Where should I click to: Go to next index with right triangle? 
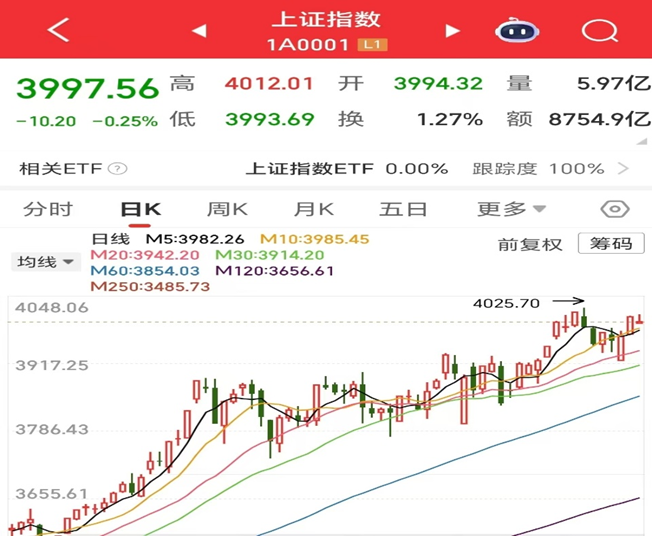pyautogui.click(x=453, y=30)
